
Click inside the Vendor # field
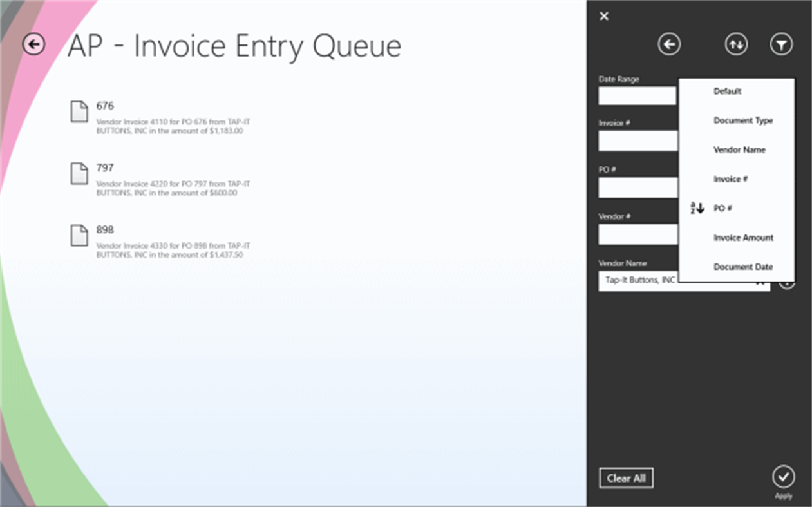tap(636, 234)
